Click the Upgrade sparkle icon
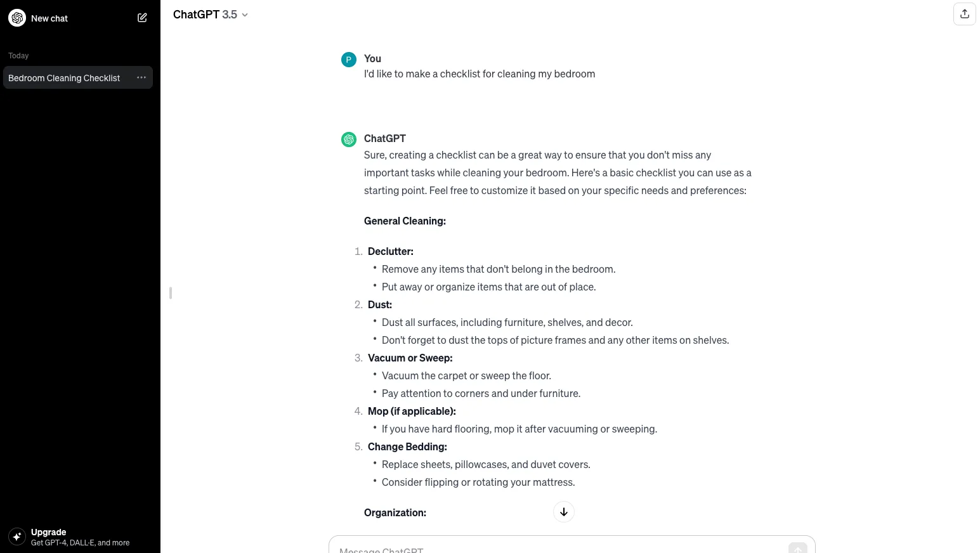980x553 pixels. 17,537
